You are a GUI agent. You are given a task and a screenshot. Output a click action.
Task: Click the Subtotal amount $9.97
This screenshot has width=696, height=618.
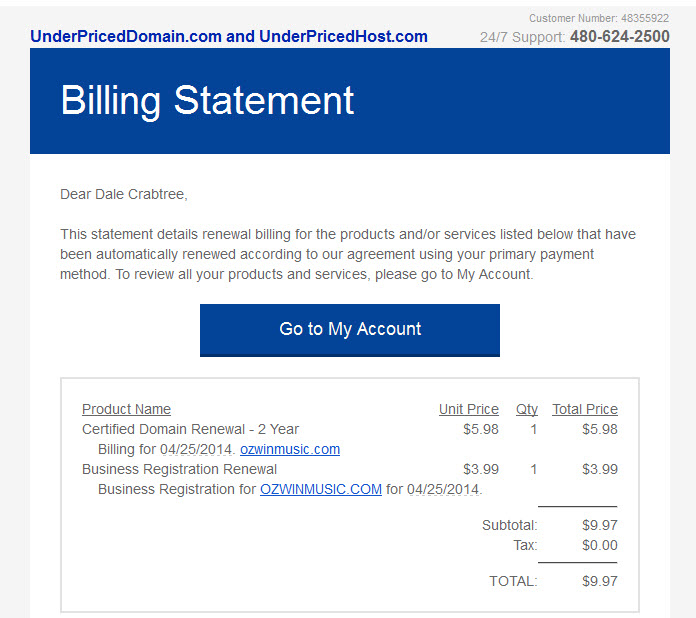(x=600, y=525)
